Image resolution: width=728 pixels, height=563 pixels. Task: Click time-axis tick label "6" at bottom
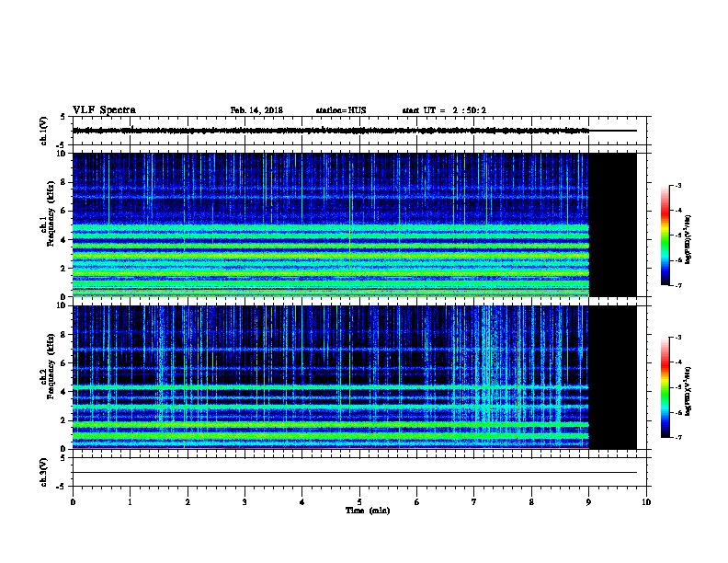click(x=417, y=502)
